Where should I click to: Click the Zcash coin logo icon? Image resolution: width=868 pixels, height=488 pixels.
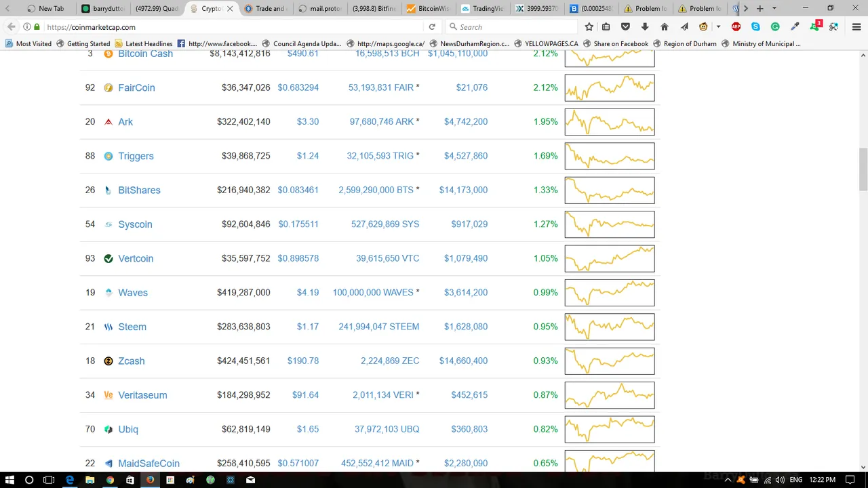[x=108, y=361]
